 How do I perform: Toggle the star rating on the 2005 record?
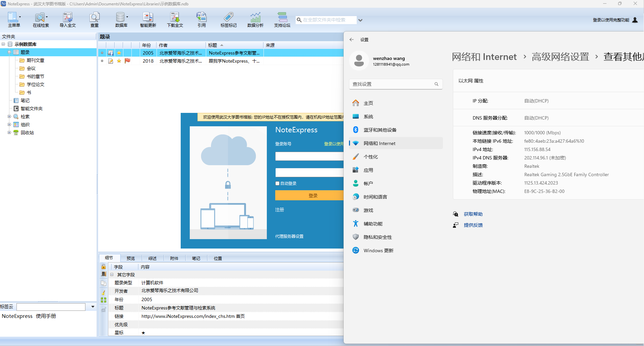119,53
